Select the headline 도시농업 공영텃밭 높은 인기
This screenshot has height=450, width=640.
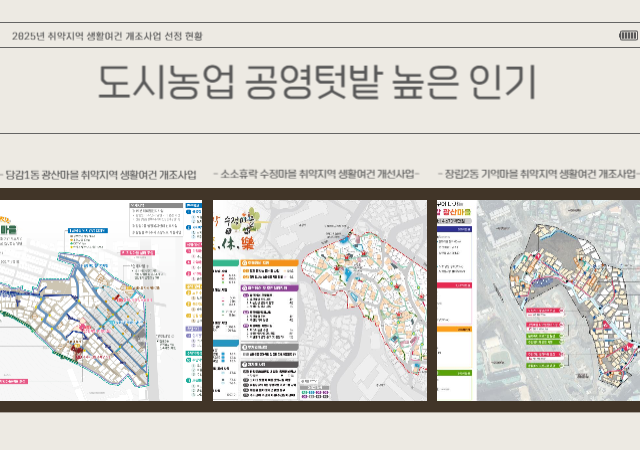pos(317,83)
